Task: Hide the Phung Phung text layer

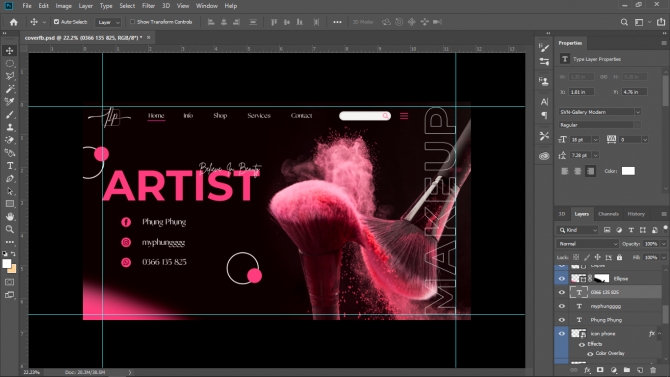Action: click(x=561, y=320)
